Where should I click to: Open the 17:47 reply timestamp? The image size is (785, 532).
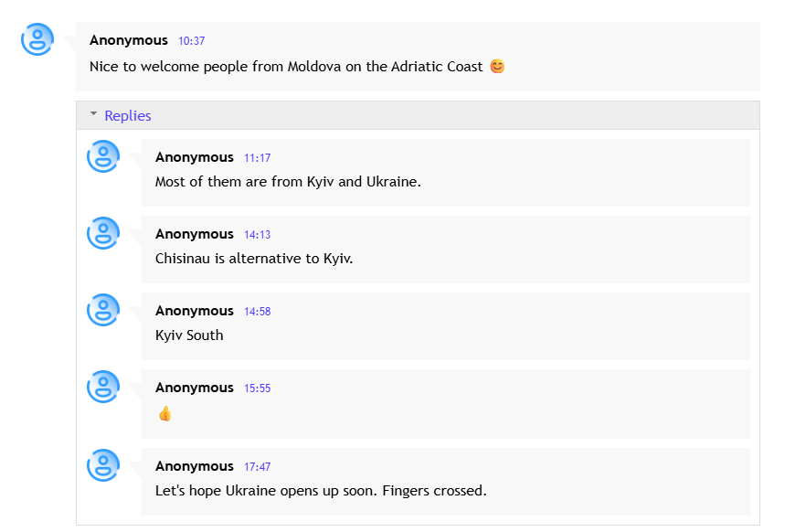[258, 467]
